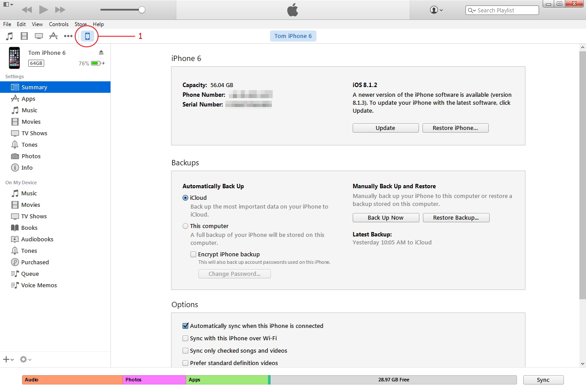Open the Help menu
The image size is (586, 392).
pos(98,24)
